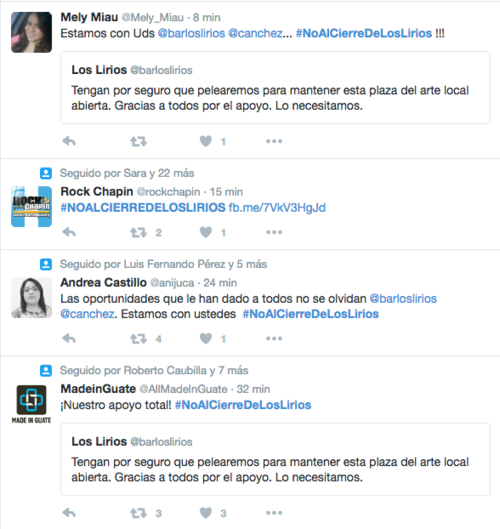Open Mely Miau's profile picture
The image size is (500, 529).
click(31, 32)
